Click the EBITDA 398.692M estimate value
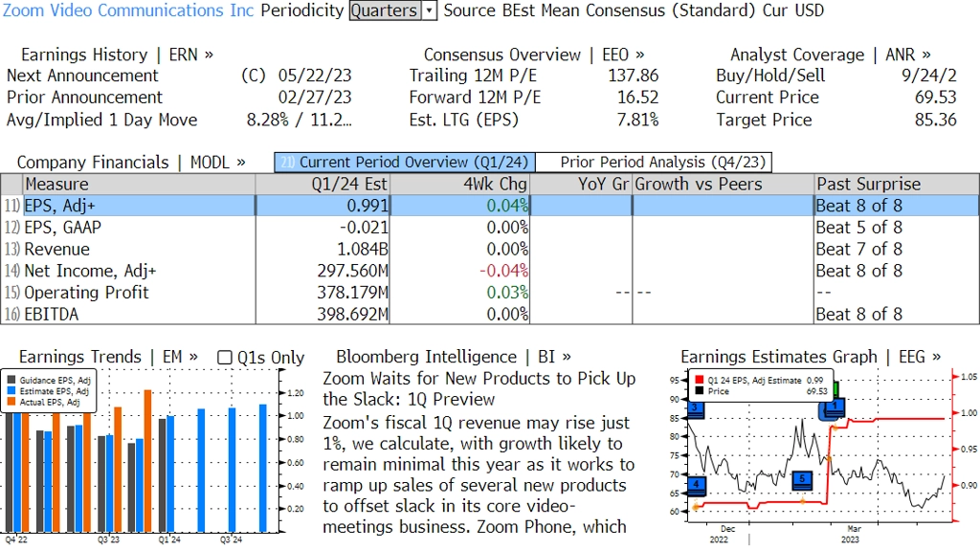The height and width of the screenshot is (549, 980). [x=352, y=314]
